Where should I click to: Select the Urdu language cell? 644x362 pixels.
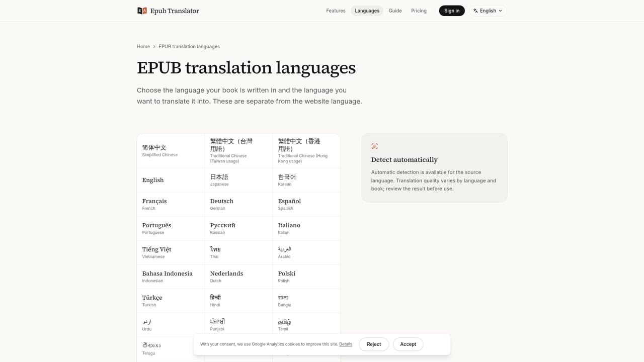point(171,325)
